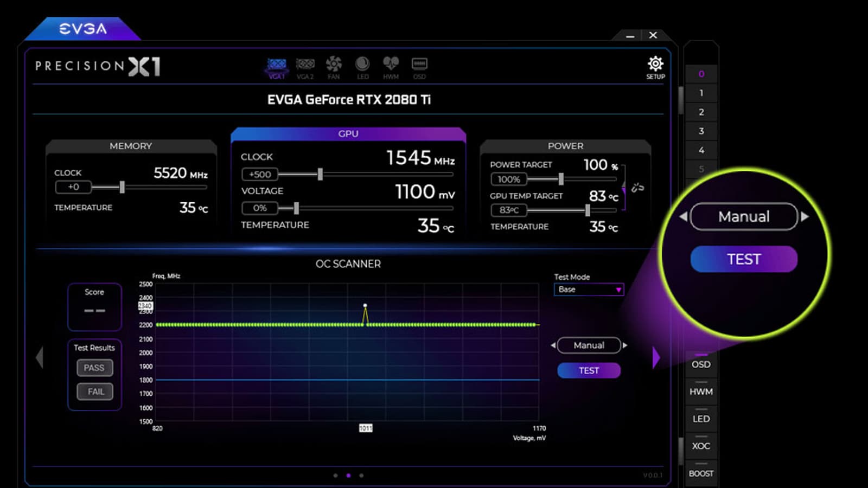The height and width of the screenshot is (488, 868).
Task: Toggle LED in the right sidebar
Action: [x=701, y=418]
